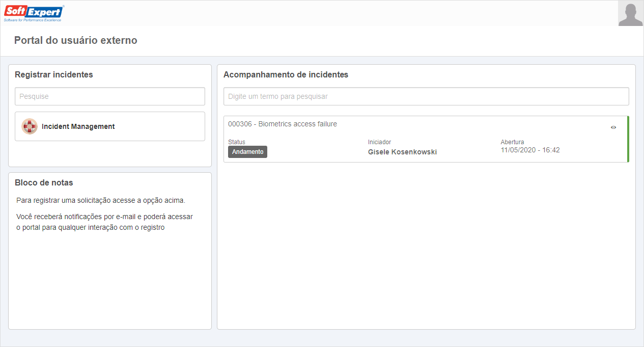This screenshot has height=347, width=644.
Task: Open incident 000306 - Biometrics access failure
Action: point(283,124)
